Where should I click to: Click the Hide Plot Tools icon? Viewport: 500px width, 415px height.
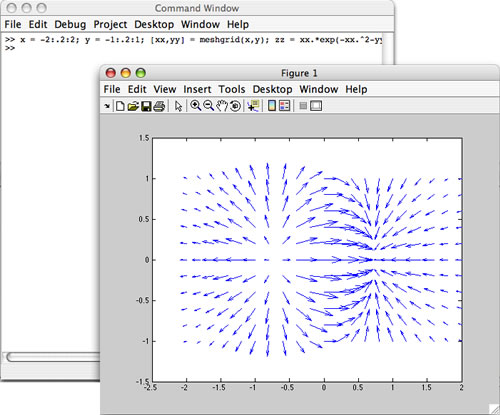303,106
